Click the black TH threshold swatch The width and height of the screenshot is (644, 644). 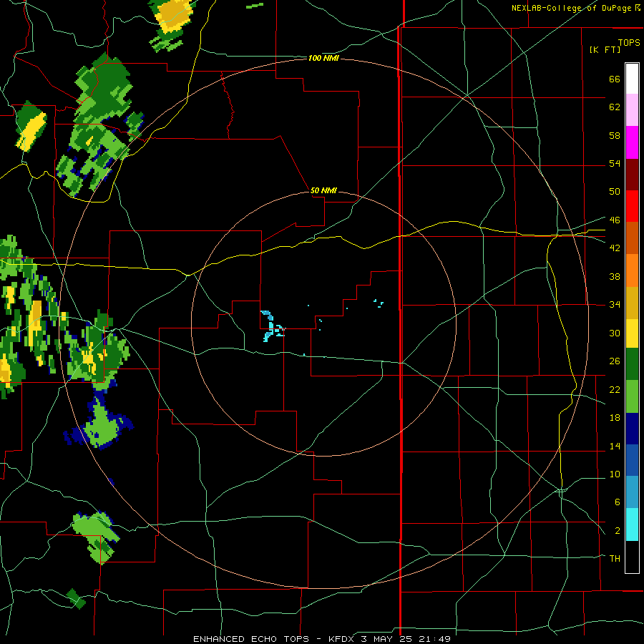632,557
